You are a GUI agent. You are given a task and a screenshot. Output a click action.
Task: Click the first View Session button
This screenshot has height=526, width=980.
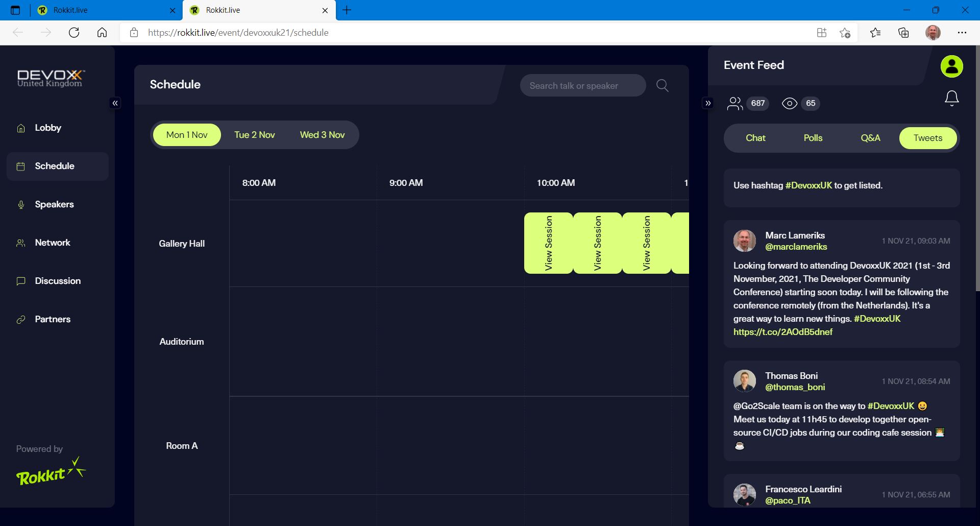pyautogui.click(x=548, y=243)
